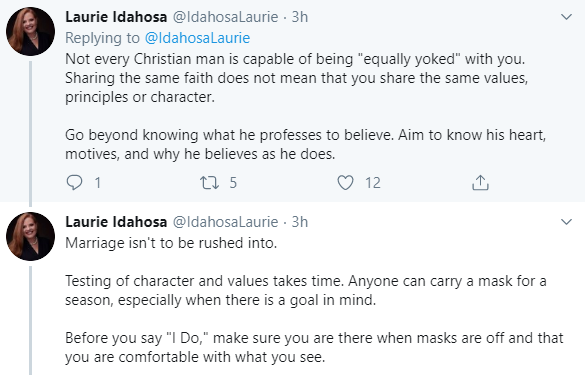Open first tweet's profile picture
The width and height of the screenshot is (585, 375).
click(30, 32)
